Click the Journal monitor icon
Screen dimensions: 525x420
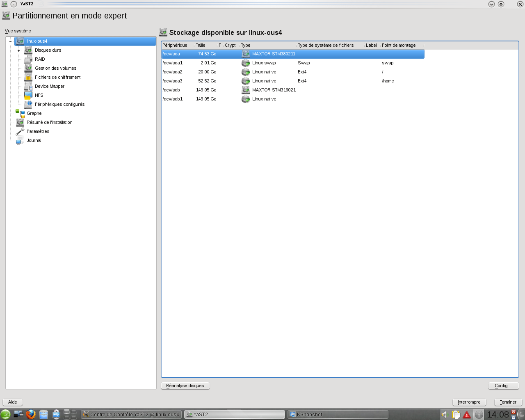pos(20,140)
